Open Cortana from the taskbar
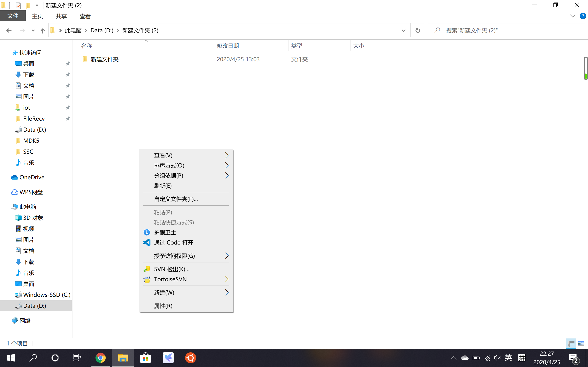The height and width of the screenshot is (367, 588). coord(55,358)
